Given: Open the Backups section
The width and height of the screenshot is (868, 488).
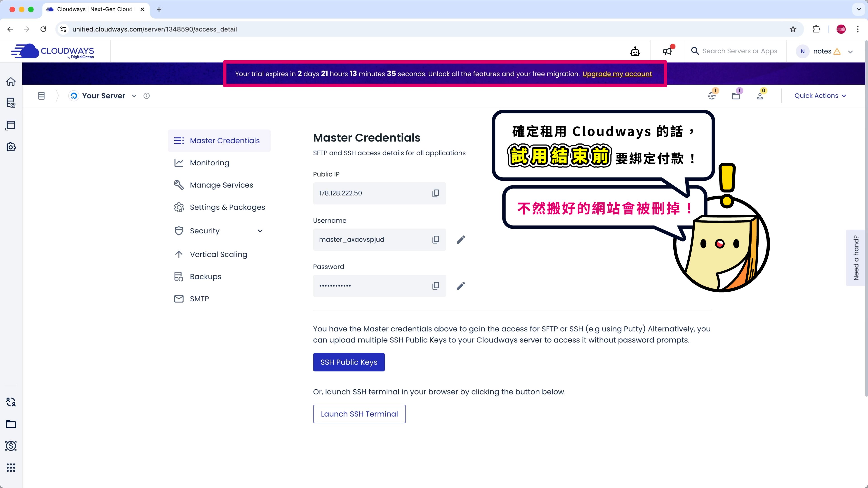Looking at the screenshot, I should pyautogui.click(x=205, y=277).
